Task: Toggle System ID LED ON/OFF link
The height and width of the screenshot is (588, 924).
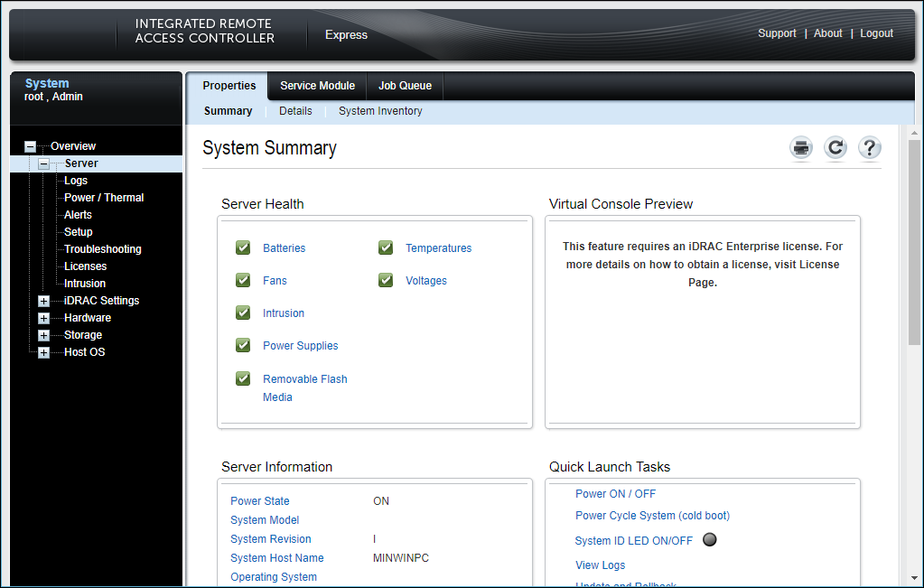Action: tap(633, 540)
